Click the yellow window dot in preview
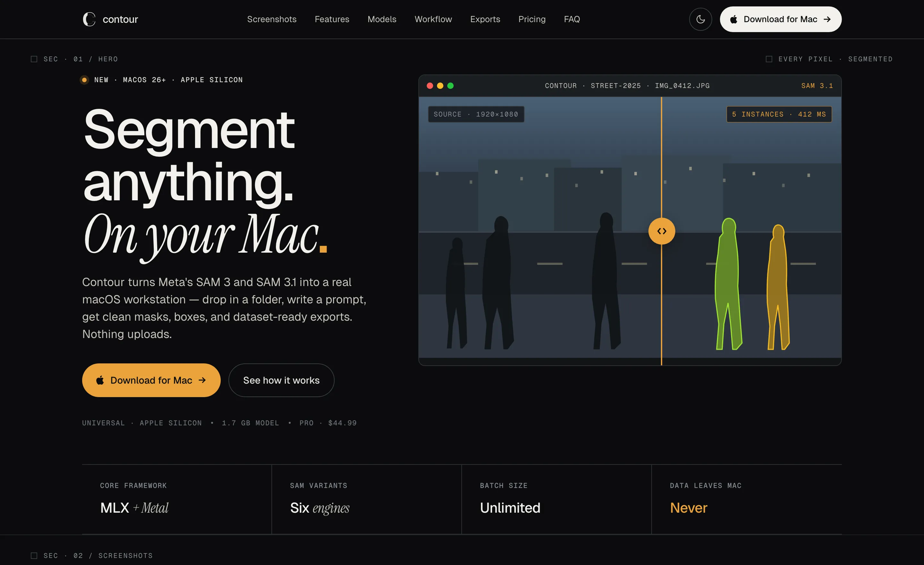 point(440,85)
